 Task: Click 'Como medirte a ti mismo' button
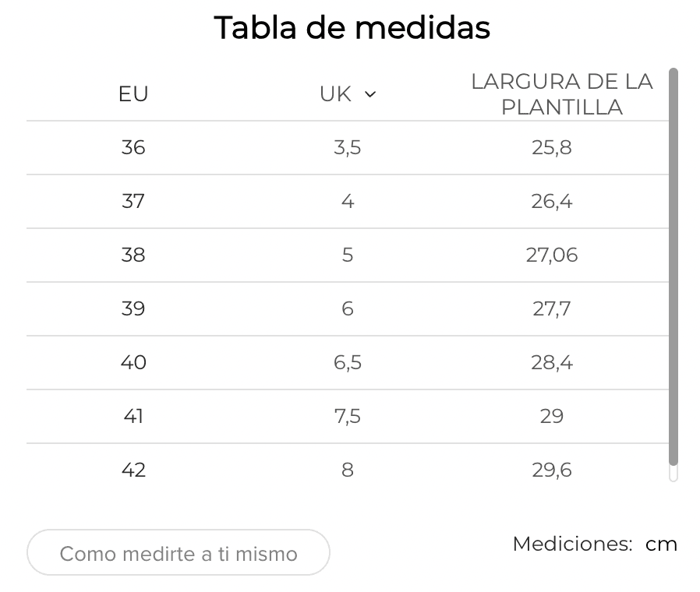click(179, 553)
